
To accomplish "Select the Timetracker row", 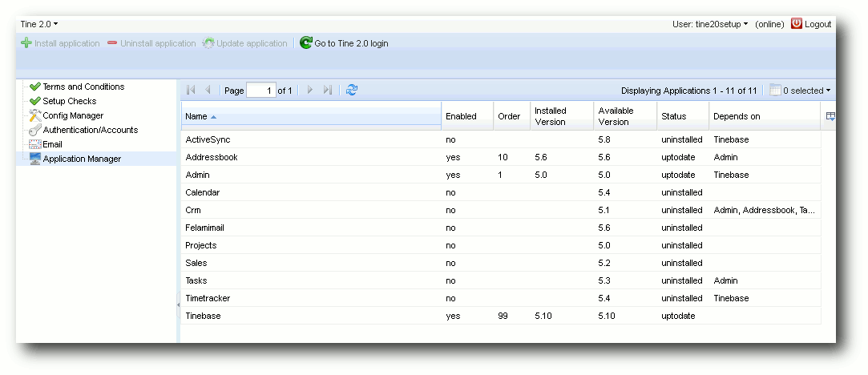I will point(500,298).
